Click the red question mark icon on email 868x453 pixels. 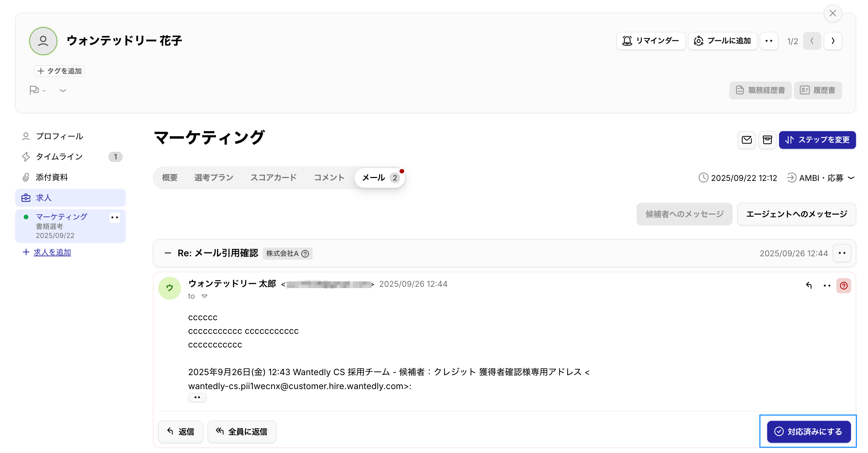pos(844,286)
